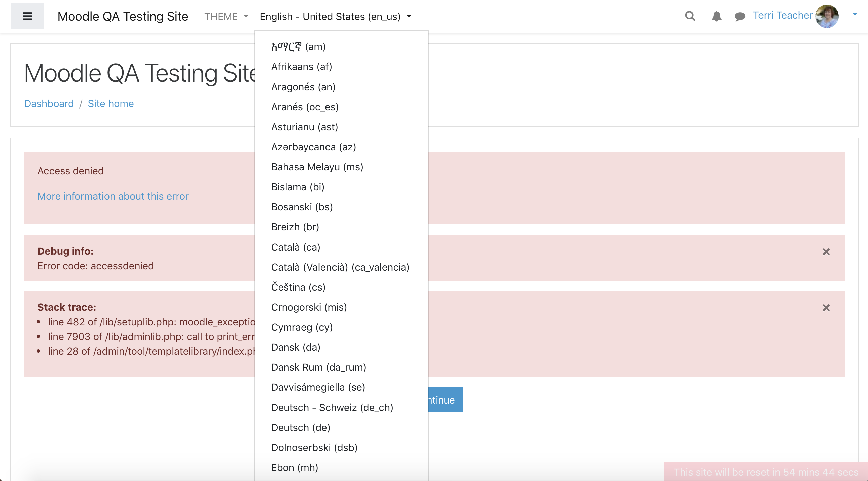Select Català (ca) language
Screen dimensions: 868x481
click(341, 247)
